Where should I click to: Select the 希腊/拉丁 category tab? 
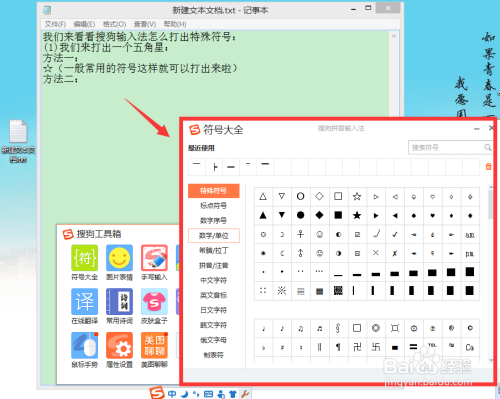click(214, 251)
